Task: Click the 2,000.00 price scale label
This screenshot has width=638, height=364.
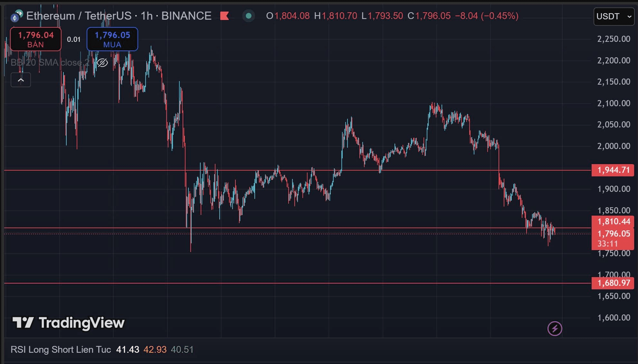Action: click(614, 146)
